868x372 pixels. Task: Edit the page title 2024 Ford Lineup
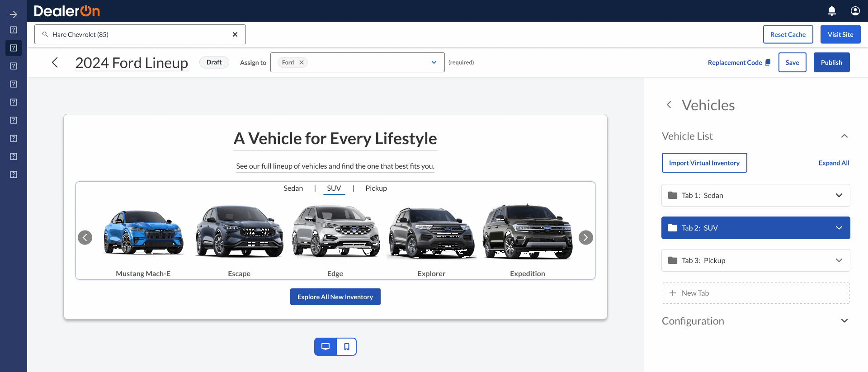click(x=132, y=62)
